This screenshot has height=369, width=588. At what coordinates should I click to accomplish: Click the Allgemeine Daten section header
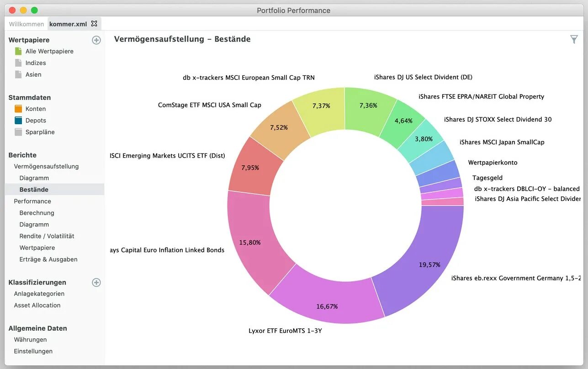point(37,328)
